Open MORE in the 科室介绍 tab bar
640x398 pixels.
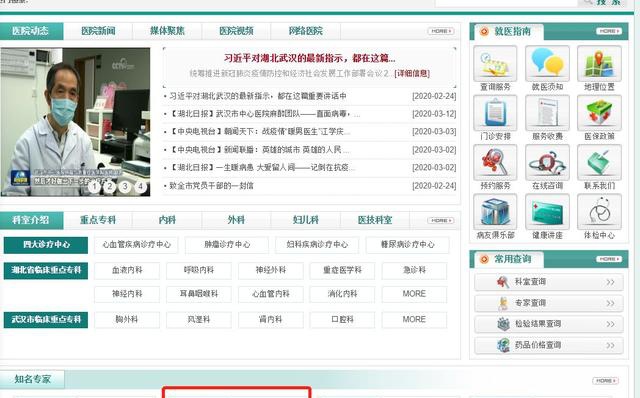point(441,220)
